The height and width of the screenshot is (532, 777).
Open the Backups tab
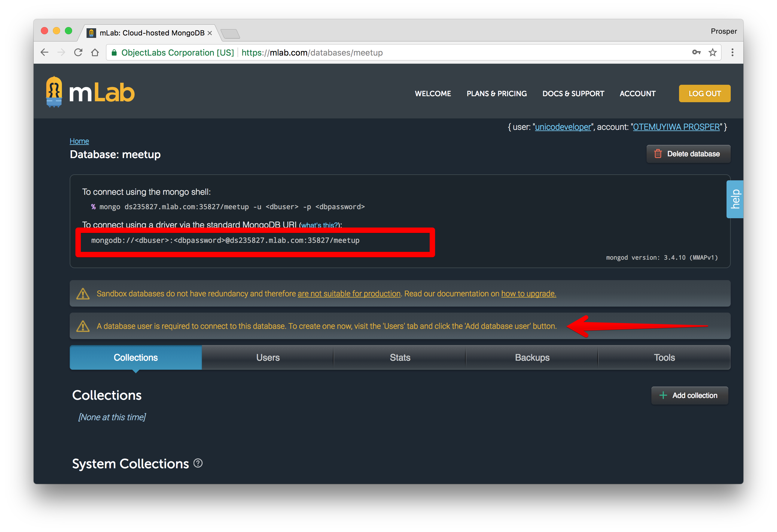point(532,357)
